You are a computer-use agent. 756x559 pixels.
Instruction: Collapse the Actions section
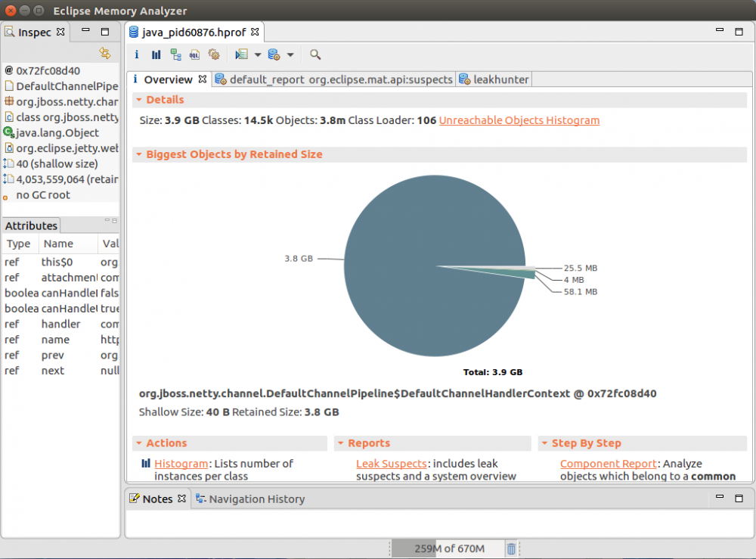(139, 443)
